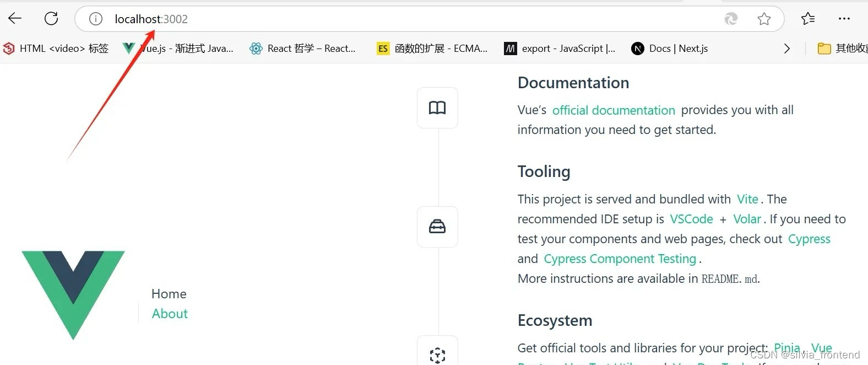Open browser settings and more menu

tap(844, 19)
